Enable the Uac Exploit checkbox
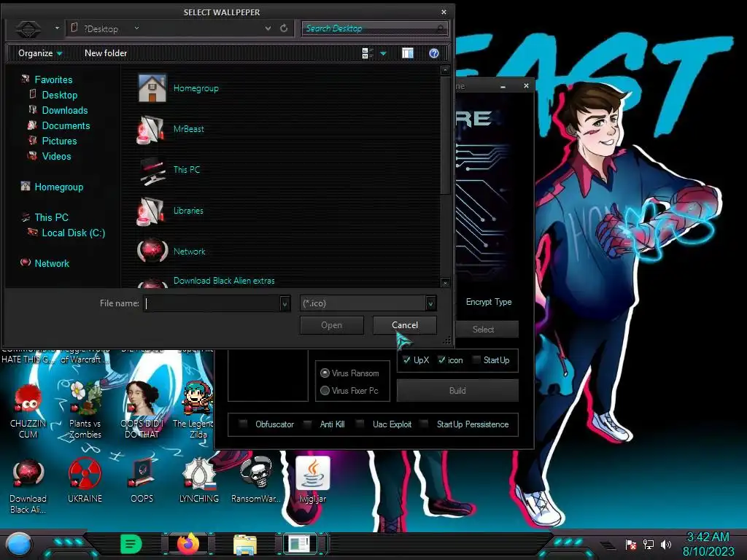Viewport: 747px width, 560px height. point(360,424)
